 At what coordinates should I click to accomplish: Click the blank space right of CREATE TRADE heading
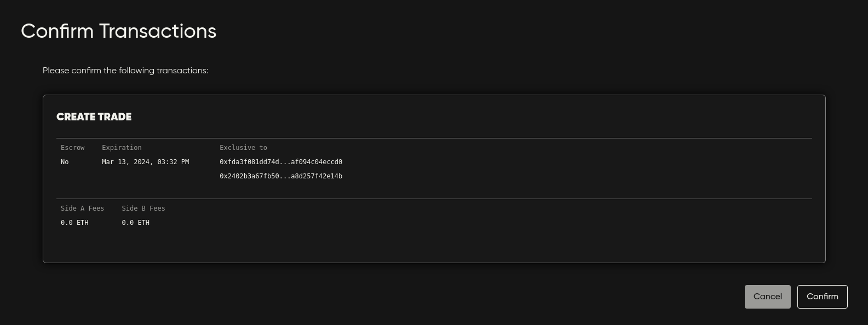[x=465, y=117]
